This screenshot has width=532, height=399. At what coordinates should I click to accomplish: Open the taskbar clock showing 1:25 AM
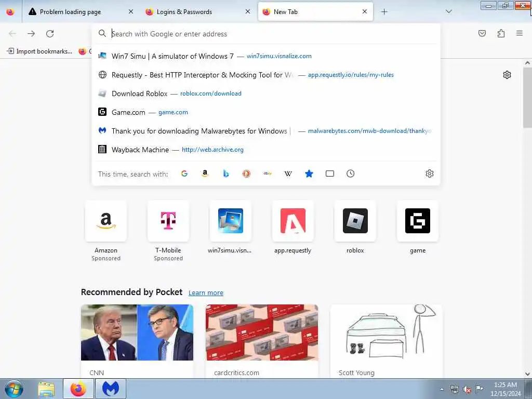coord(505,389)
